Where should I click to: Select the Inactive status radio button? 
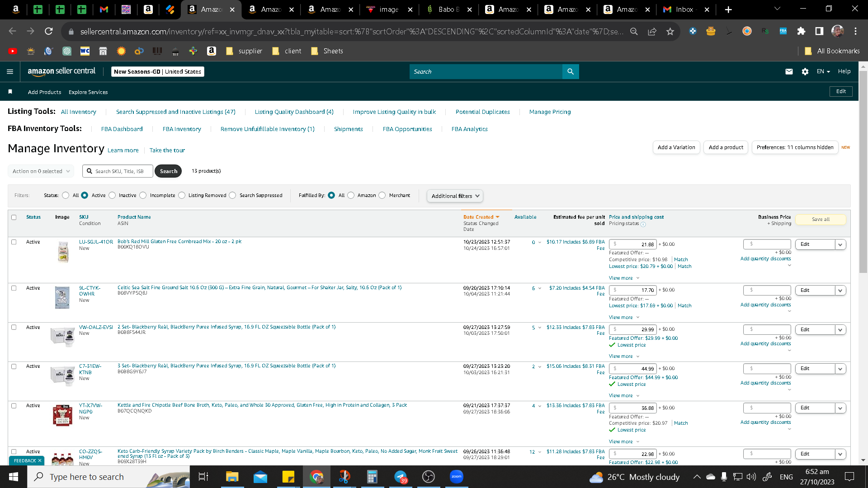click(112, 195)
